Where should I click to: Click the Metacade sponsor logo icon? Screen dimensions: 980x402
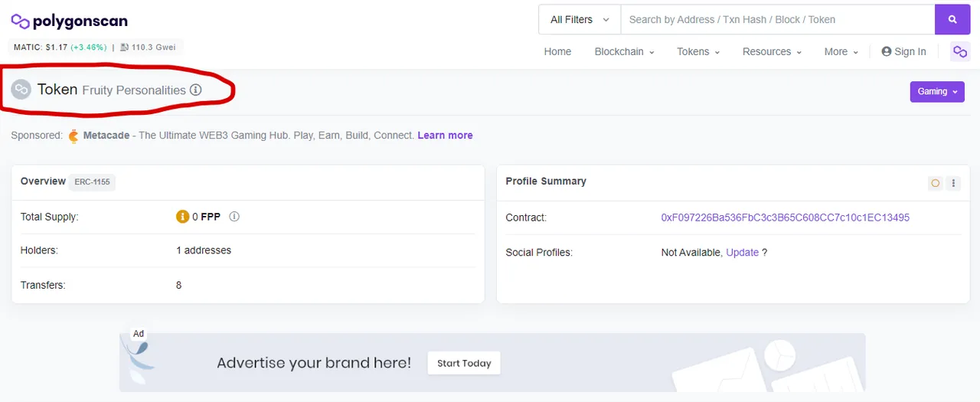point(73,136)
